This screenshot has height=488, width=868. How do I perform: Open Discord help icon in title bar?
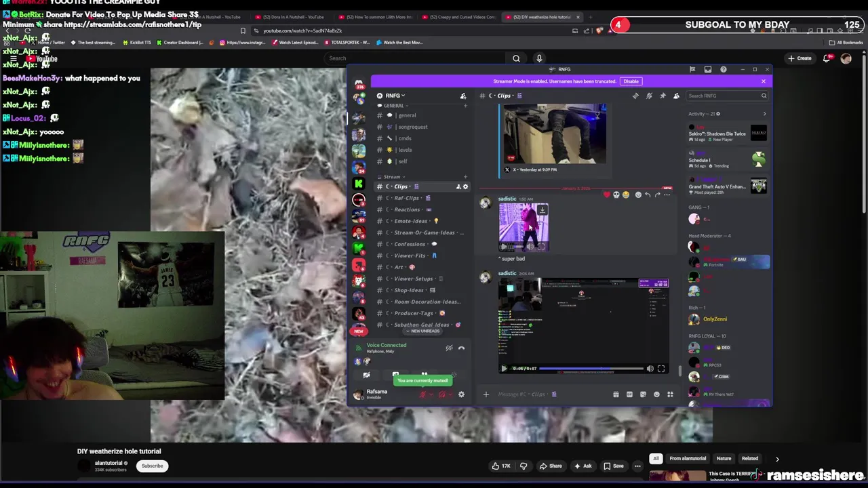pos(724,69)
